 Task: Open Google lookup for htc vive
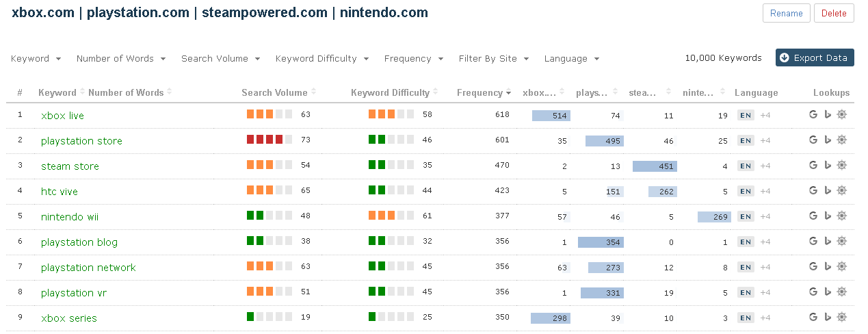(x=813, y=191)
